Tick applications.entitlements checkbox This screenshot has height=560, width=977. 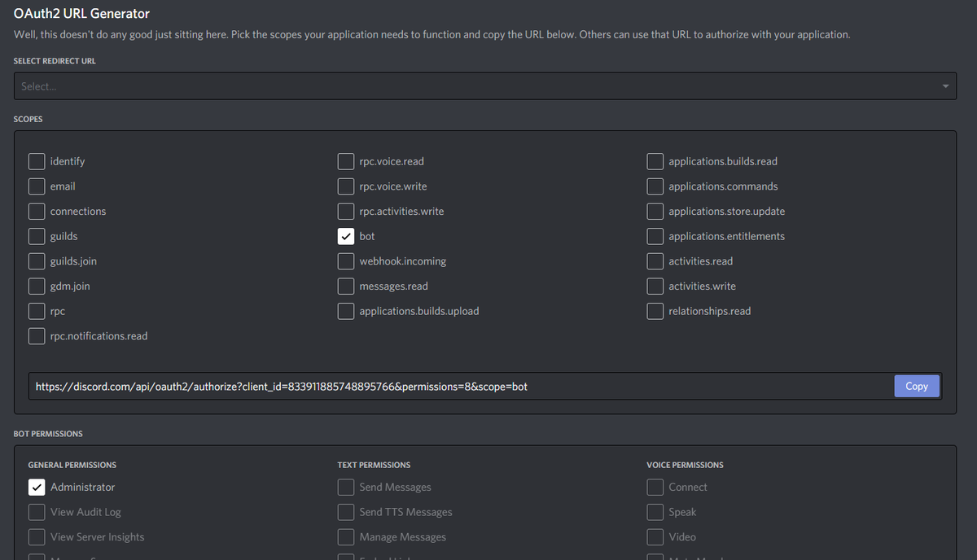pos(655,236)
